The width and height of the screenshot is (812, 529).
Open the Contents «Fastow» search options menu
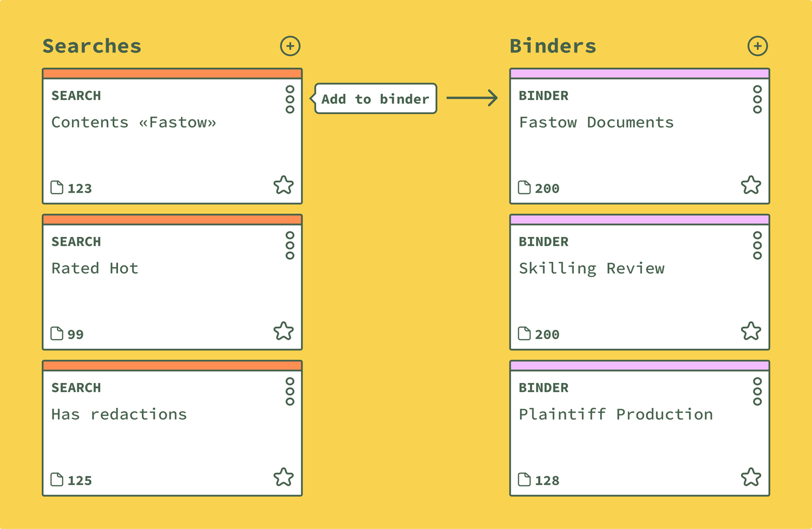tap(290, 100)
